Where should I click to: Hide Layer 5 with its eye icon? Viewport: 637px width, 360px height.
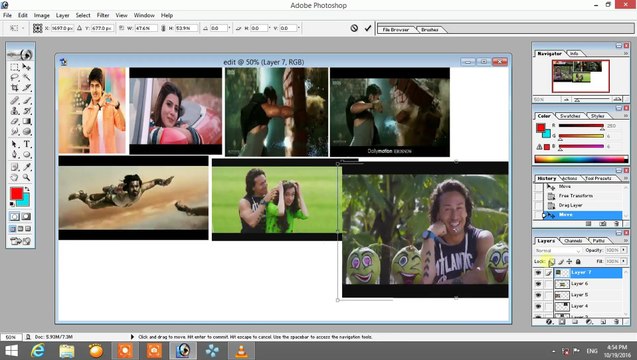click(538, 295)
